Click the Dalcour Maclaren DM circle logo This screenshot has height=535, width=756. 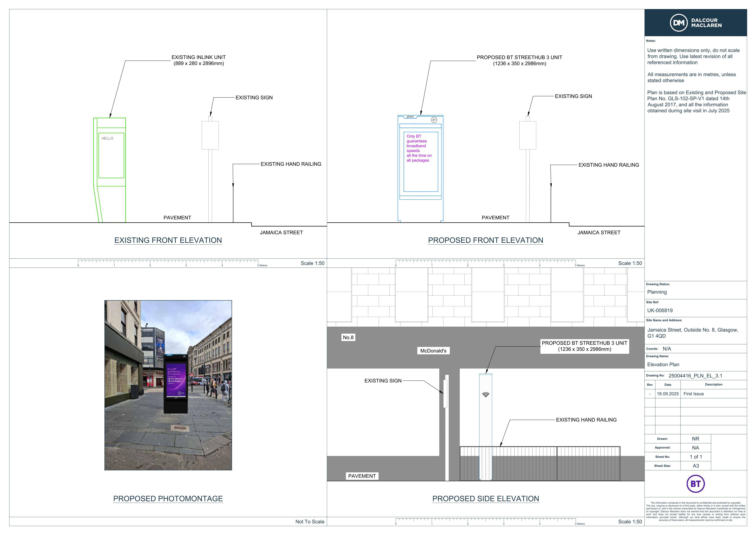(x=679, y=23)
